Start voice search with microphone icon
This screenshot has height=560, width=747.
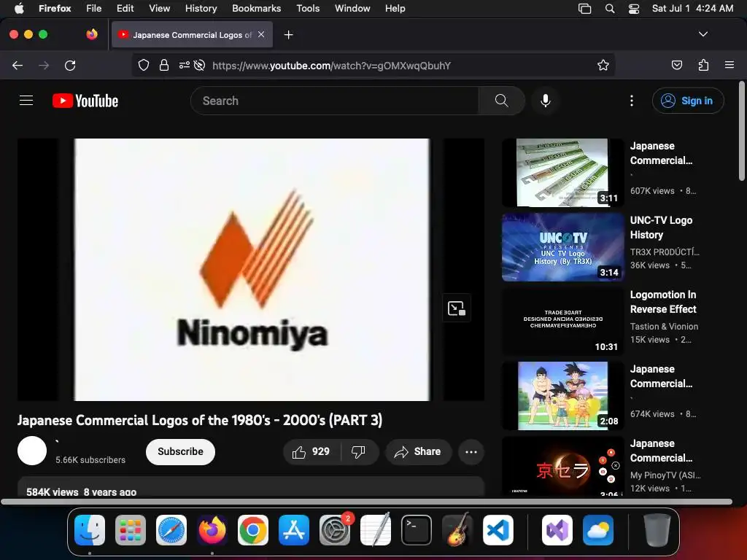coord(546,101)
